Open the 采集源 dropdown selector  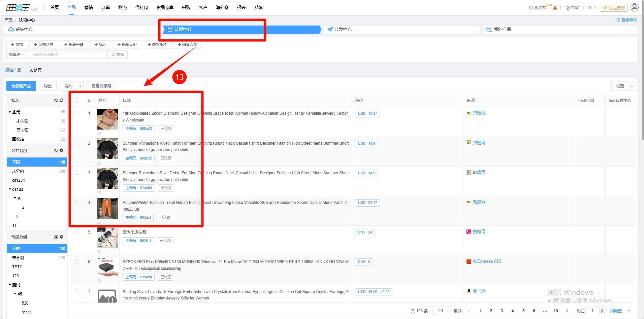17,55
